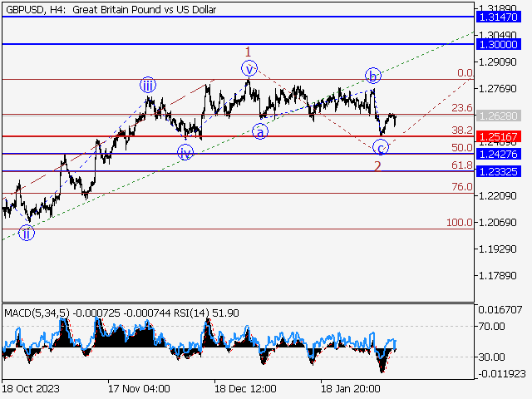Click the 1.24276 blue price label
The height and width of the screenshot is (399, 532).
(498, 154)
